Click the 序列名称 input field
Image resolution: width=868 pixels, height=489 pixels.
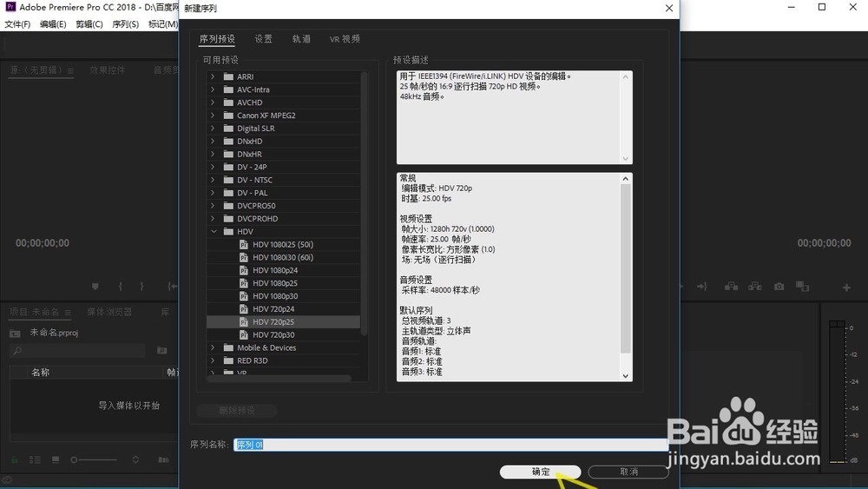(x=450, y=444)
